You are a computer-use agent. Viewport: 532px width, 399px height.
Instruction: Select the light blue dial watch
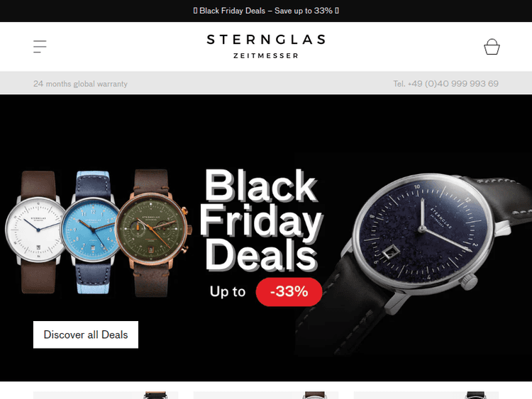click(92, 232)
